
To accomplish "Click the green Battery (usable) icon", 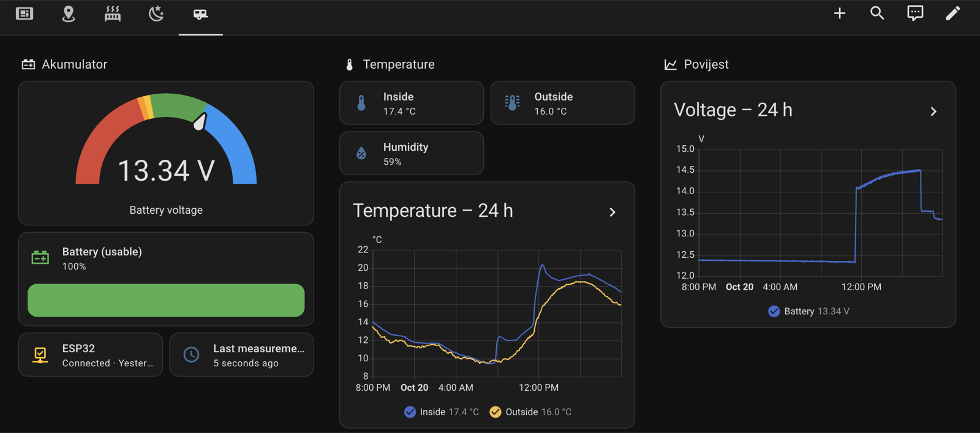I will [x=40, y=258].
